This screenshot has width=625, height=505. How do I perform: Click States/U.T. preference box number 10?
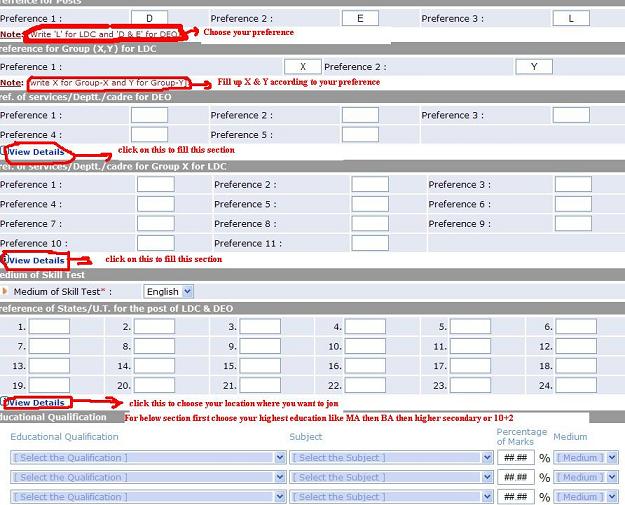365,346
